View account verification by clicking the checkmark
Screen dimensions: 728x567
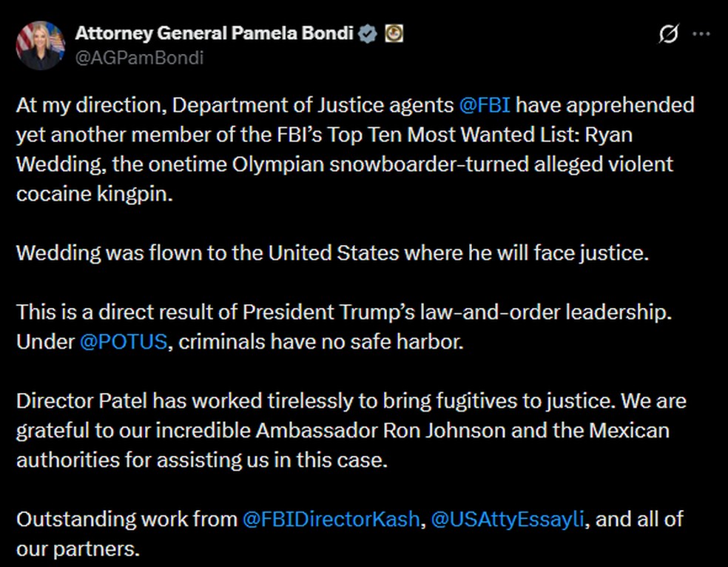coord(368,32)
